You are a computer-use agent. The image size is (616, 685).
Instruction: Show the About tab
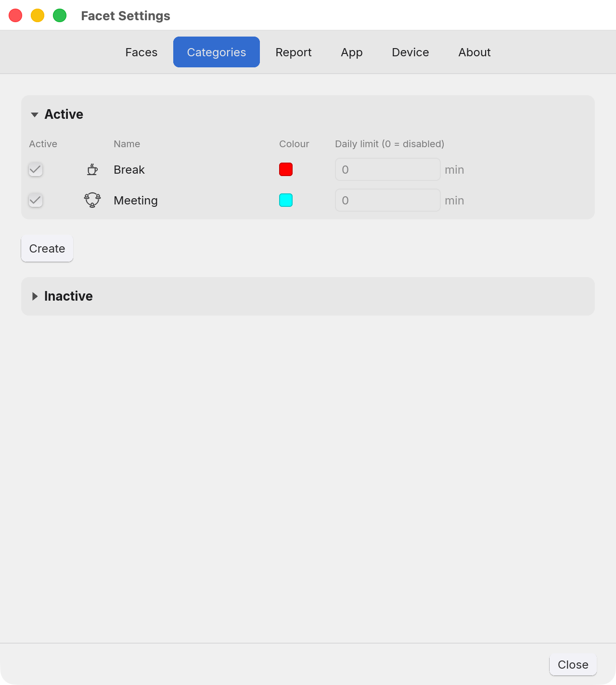(475, 52)
